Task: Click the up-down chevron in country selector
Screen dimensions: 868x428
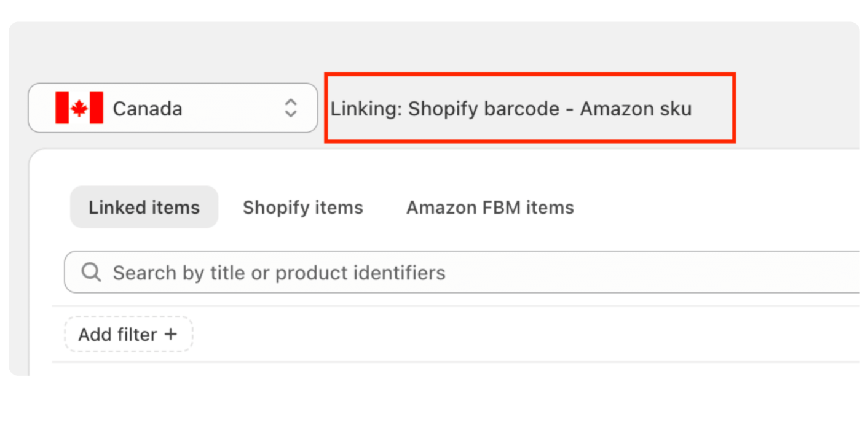Action: click(x=290, y=108)
